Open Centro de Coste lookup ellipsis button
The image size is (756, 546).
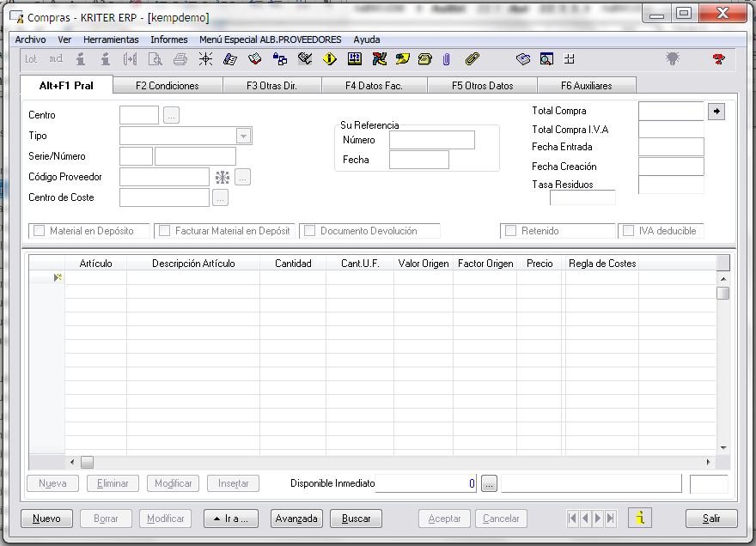point(220,198)
